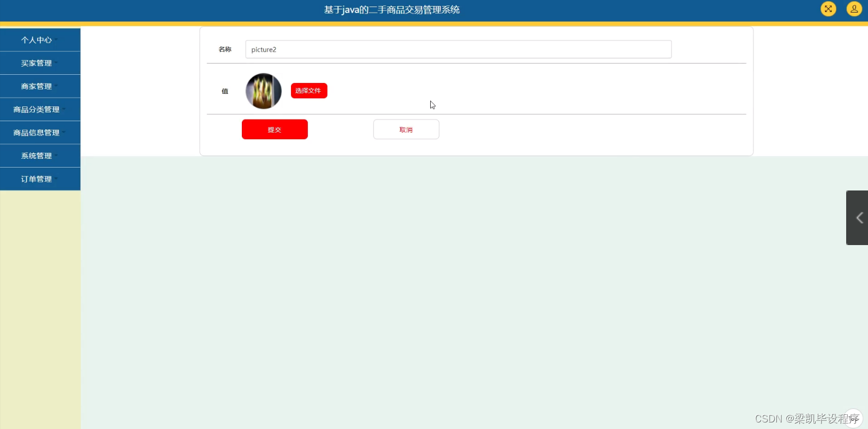This screenshot has width=868, height=429.
Task: Open the 订单管理 menu
Action: tap(40, 179)
